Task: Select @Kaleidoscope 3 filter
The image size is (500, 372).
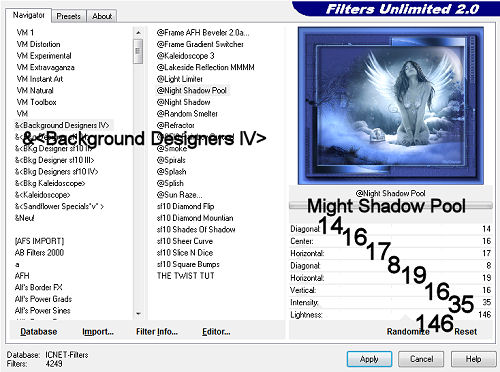Action: pyautogui.click(x=186, y=56)
